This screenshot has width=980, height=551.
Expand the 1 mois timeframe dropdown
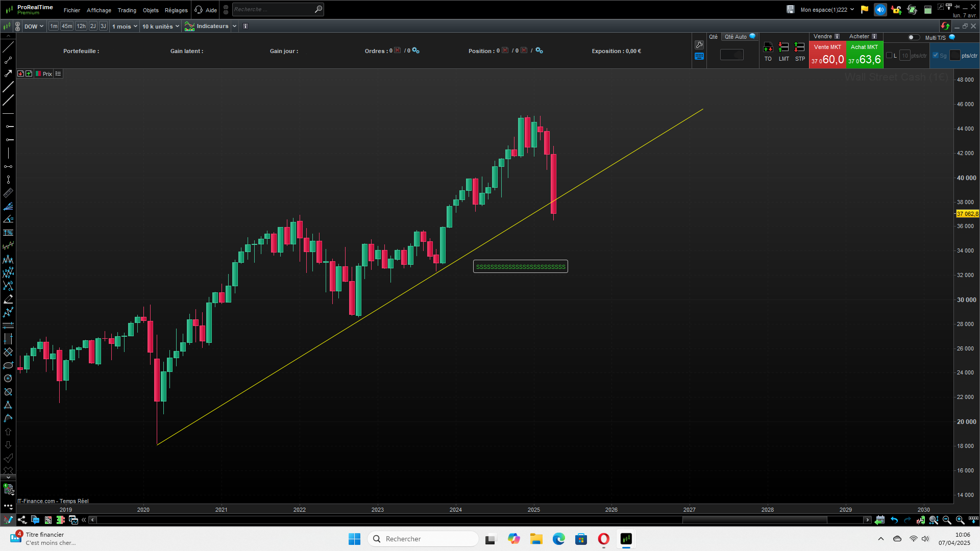(125, 27)
